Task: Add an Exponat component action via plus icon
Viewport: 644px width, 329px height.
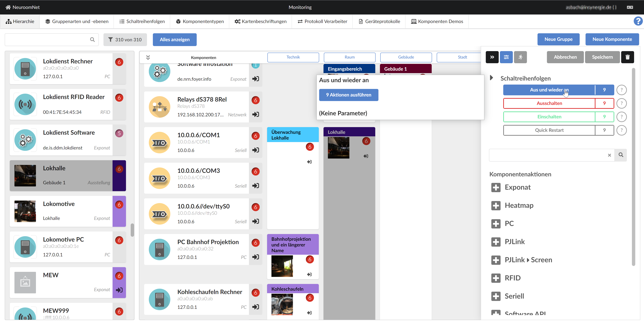Action: (496, 187)
